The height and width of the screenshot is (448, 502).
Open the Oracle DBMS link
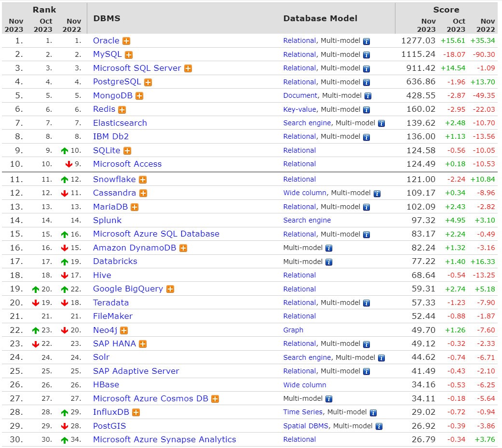tap(106, 40)
